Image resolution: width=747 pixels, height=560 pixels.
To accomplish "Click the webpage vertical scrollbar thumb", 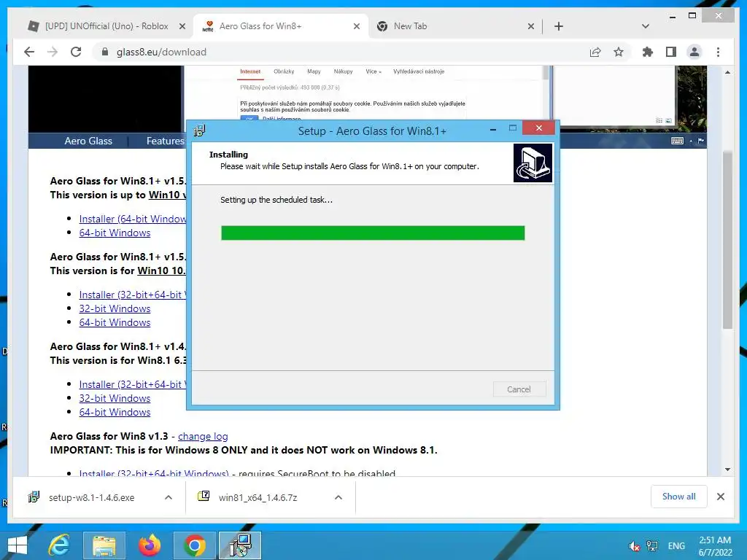I will click(727, 239).
